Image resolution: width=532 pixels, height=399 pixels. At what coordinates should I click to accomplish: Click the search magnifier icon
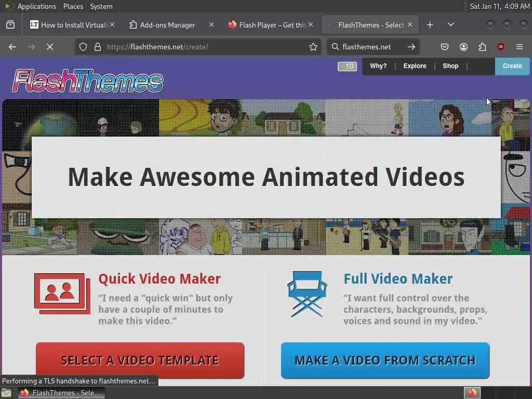pyautogui.click(x=335, y=47)
